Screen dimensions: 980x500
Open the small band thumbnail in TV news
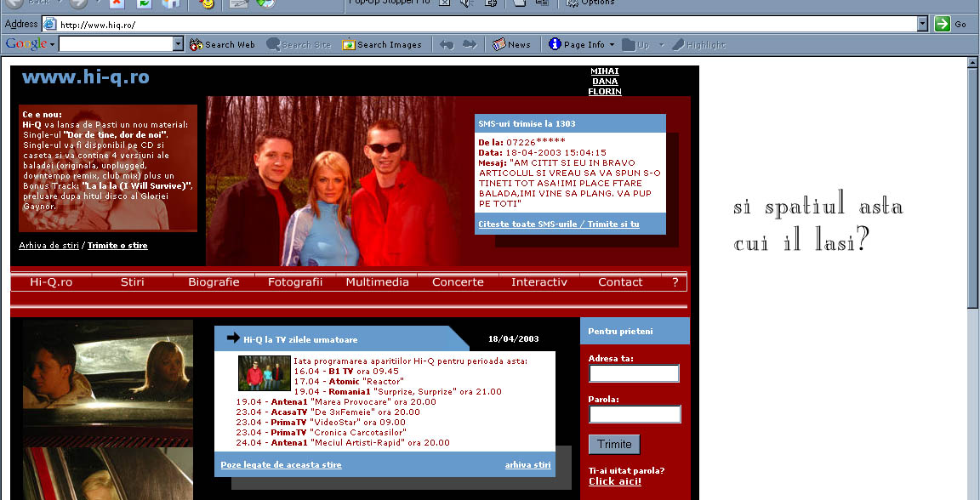pos(265,373)
